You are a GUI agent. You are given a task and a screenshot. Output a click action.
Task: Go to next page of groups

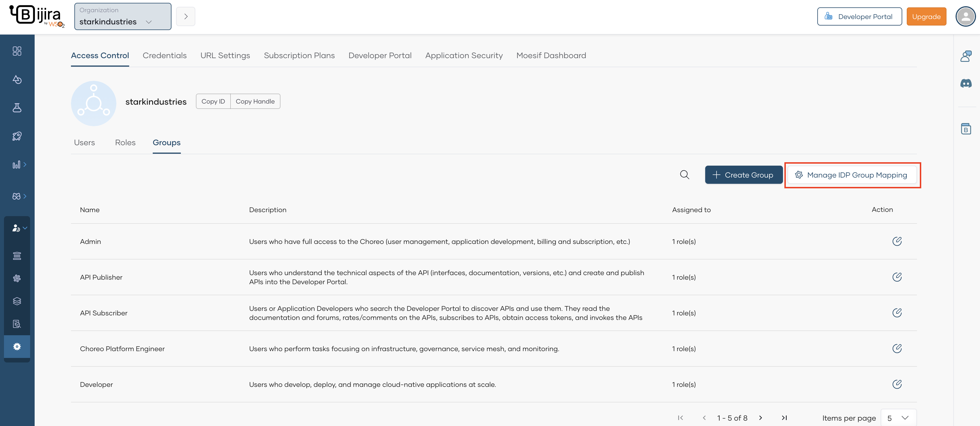tap(761, 418)
